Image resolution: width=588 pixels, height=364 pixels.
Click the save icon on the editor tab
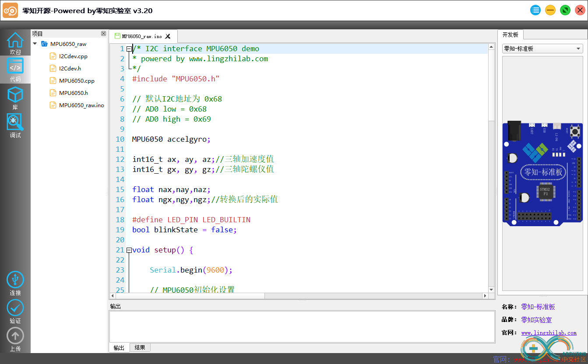pyautogui.click(x=117, y=36)
